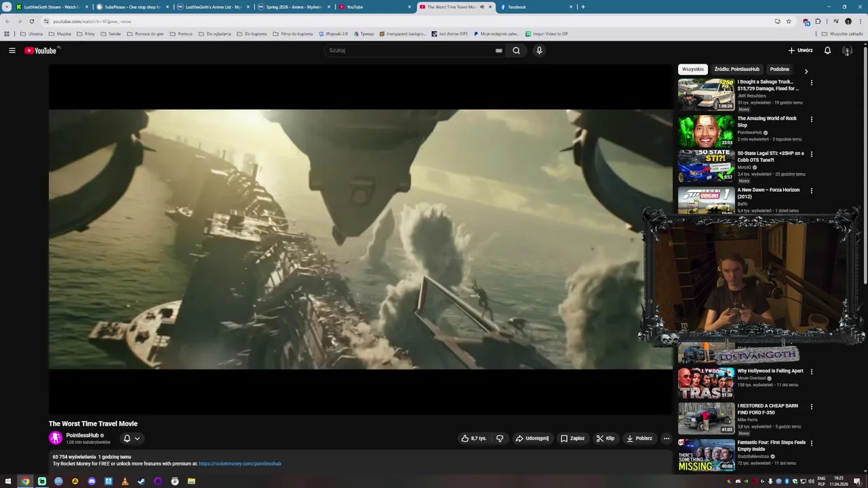Viewport: 868px width, 488px height.
Task: Download video with Pobierz button
Action: [x=639, y=439]
